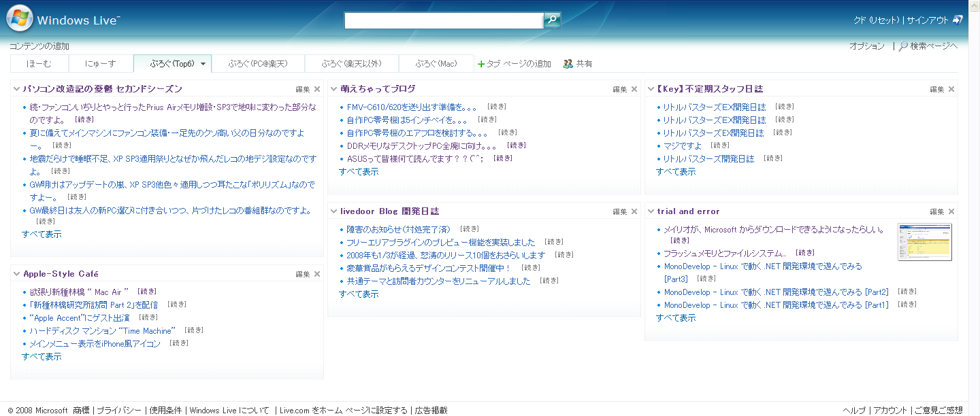Click the 広告掲載 footer link

coord(431,411)
